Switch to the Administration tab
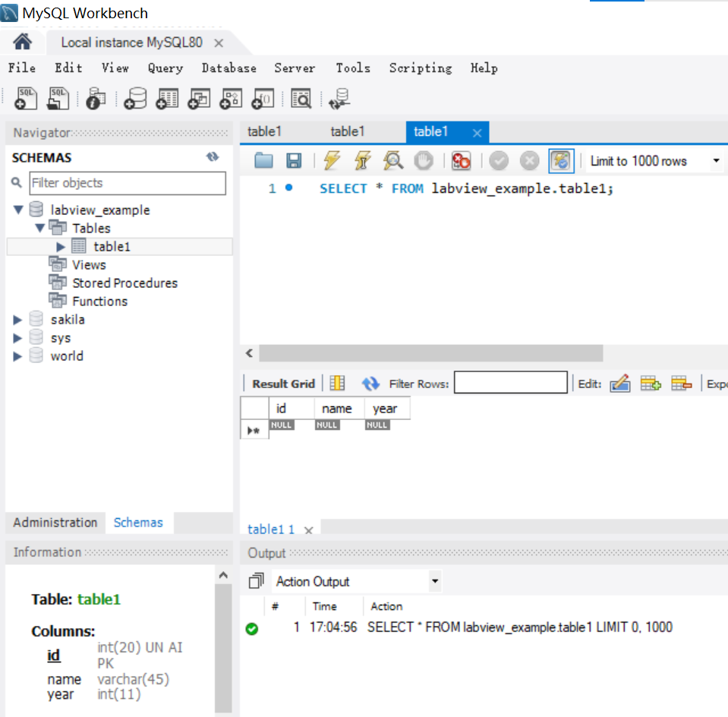The width and height of the screenshot is (728, 717). (x=55, y=523)
